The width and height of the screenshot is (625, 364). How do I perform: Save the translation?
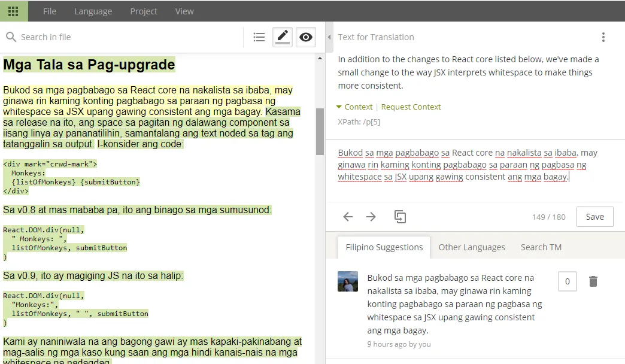click(594, 217)
